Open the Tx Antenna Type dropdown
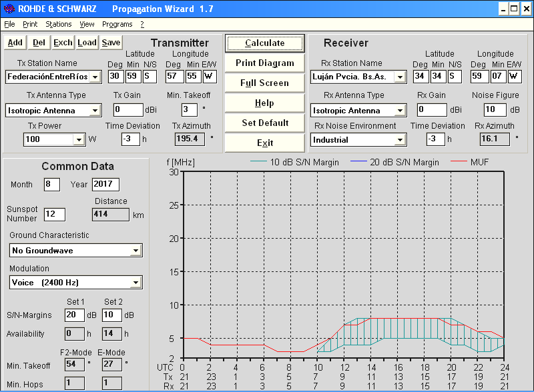The image size is (534, 392). click(95, 111)
